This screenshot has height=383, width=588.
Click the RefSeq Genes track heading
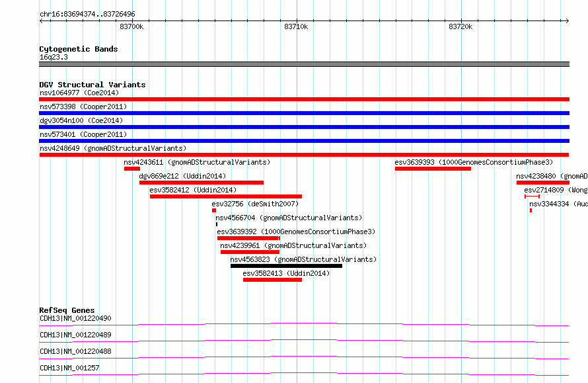tap(67, 310)
